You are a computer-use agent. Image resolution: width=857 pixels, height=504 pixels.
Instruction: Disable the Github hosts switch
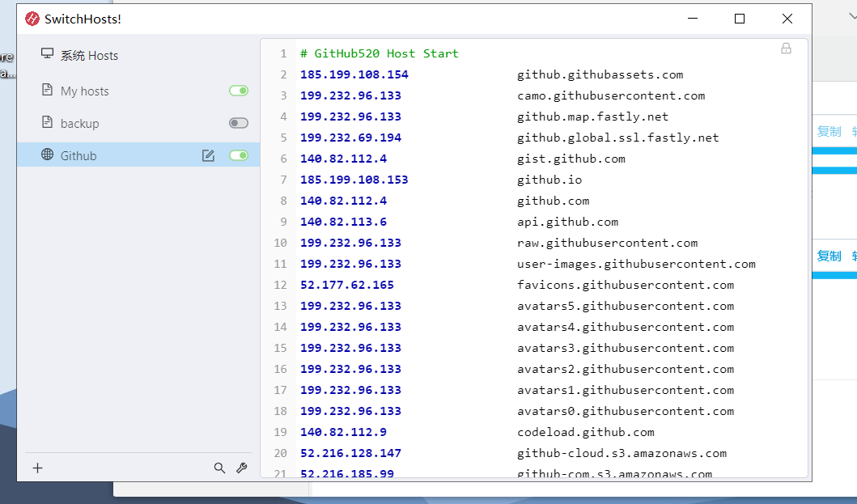click(239, 155)
